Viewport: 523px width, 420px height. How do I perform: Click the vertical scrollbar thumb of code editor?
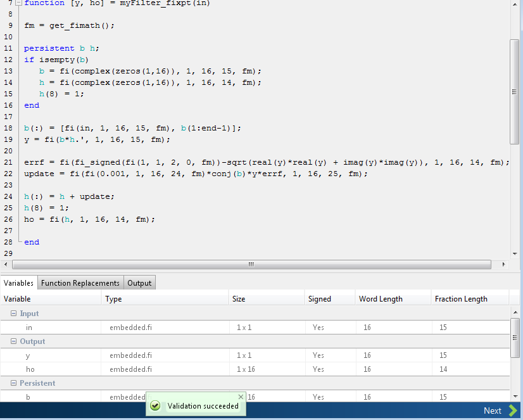pos(514,92)
